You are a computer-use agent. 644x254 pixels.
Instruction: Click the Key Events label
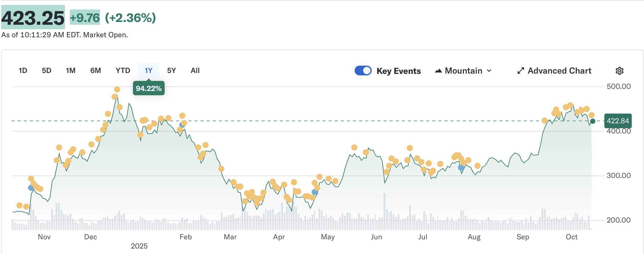pos(399,71)
